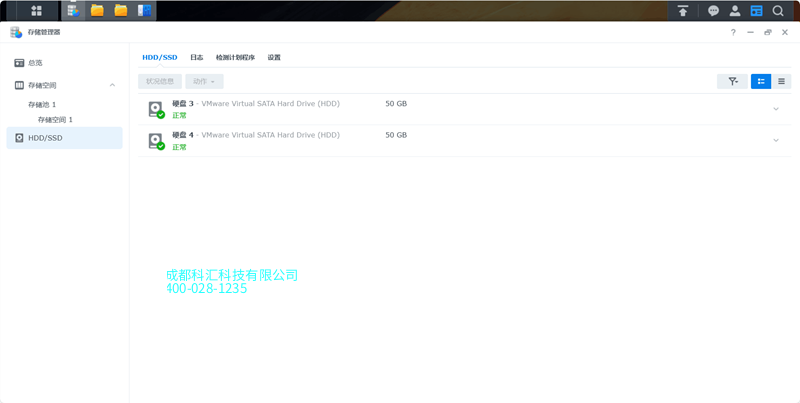Open the blue panel app icon in taskbar
This screenshot has width=800, height=403.
(x=144, y=11)
